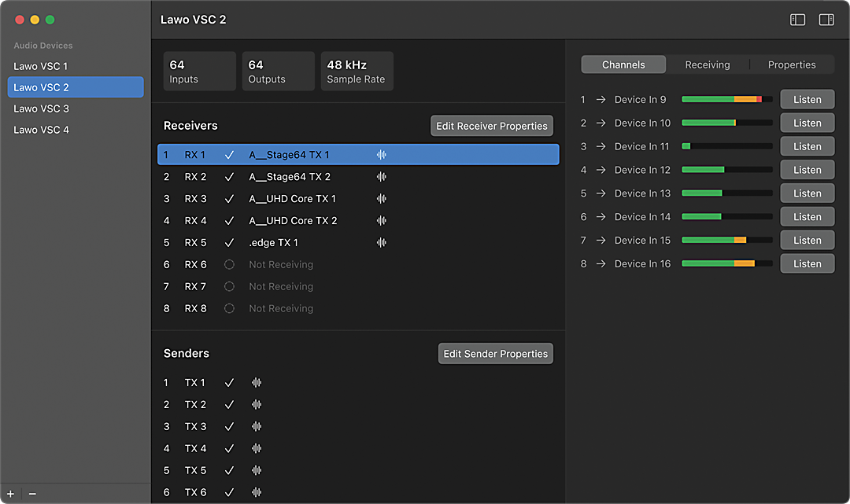Click the RX 6 not-receiving status circle
This screenshot has height=504, width=850.
click(229, 264)
